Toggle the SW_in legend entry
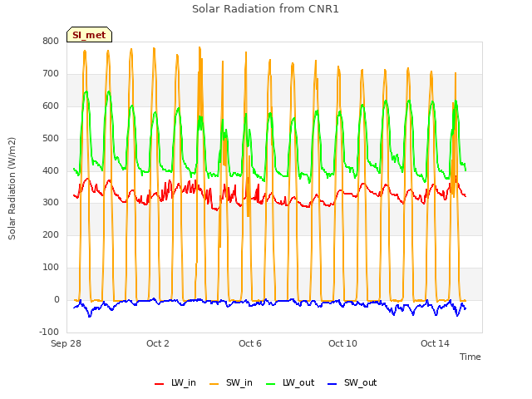The image size is (532, 399). pyautogui.click(x=231, y=382)
